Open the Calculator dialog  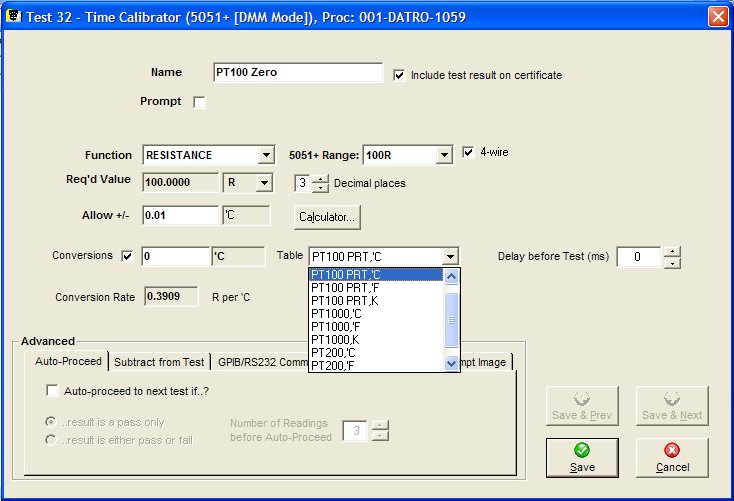[x=327, y=216]
